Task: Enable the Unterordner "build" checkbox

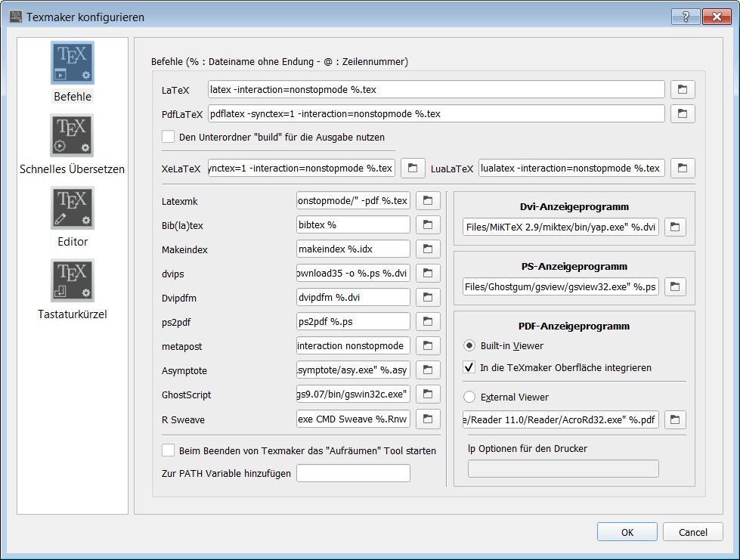Action: point(168,137)
